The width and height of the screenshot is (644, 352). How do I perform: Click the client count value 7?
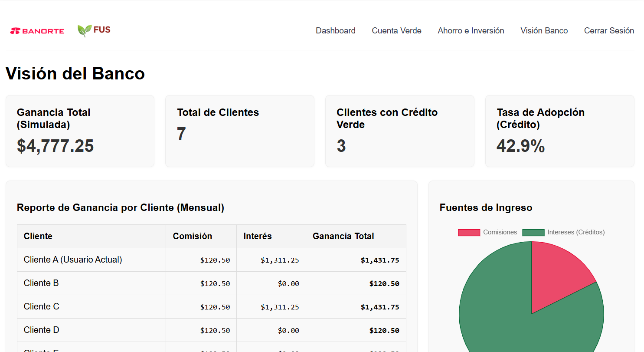tap(181, 134)
